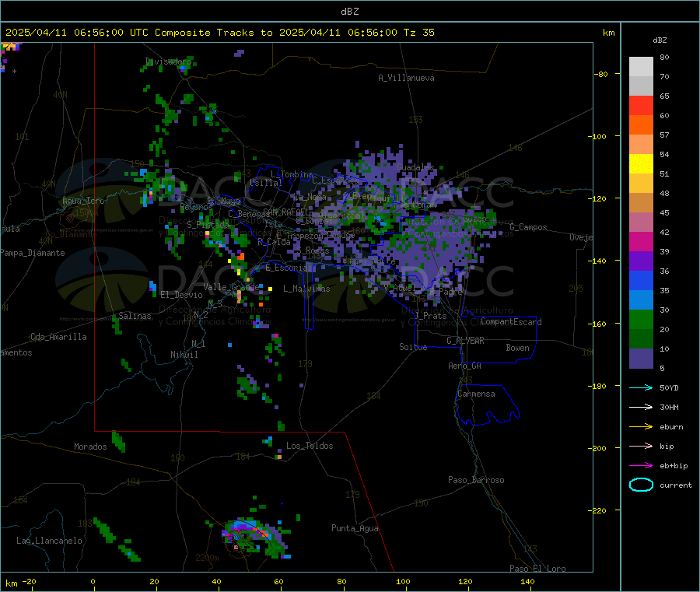Click the 'CompartEscard' map label
This screenshot has width=700, height=592.
click(511, 321)
